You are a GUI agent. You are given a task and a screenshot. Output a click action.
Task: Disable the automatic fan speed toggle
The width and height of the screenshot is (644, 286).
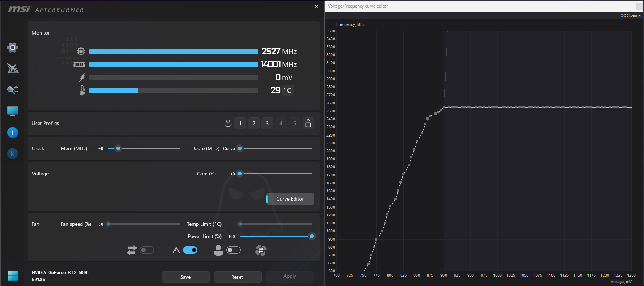tap(190, 250)
